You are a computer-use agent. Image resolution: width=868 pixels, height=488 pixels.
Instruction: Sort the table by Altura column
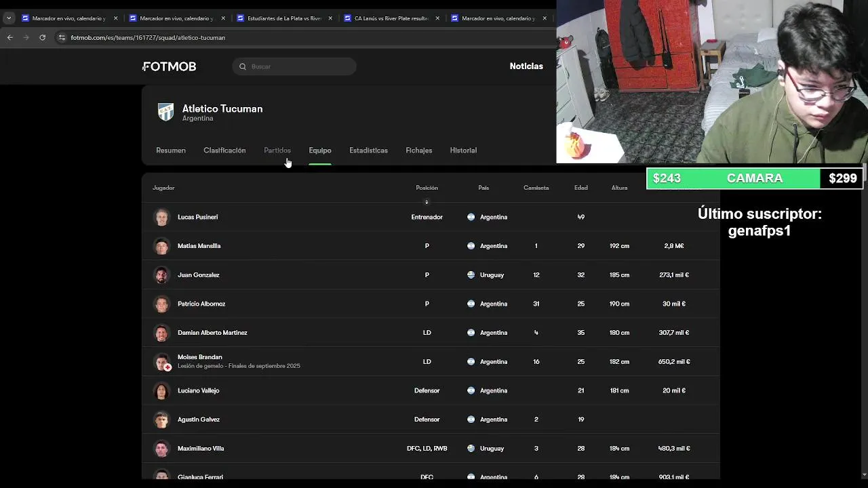pos(619,188)
